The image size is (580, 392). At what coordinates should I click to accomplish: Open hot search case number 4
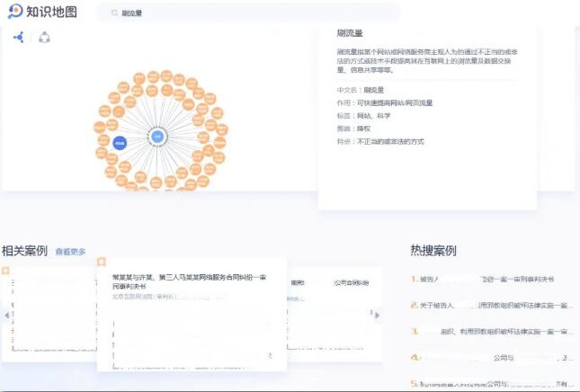click(492, 358)
